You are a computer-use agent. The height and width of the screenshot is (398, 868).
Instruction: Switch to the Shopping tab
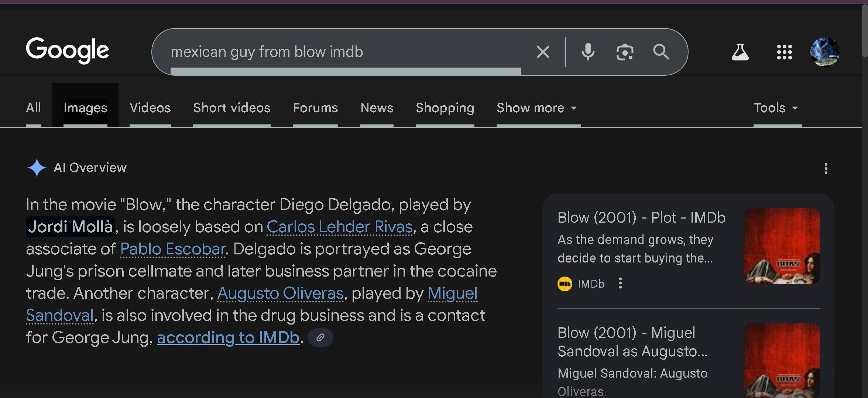[x=445, y=108]
